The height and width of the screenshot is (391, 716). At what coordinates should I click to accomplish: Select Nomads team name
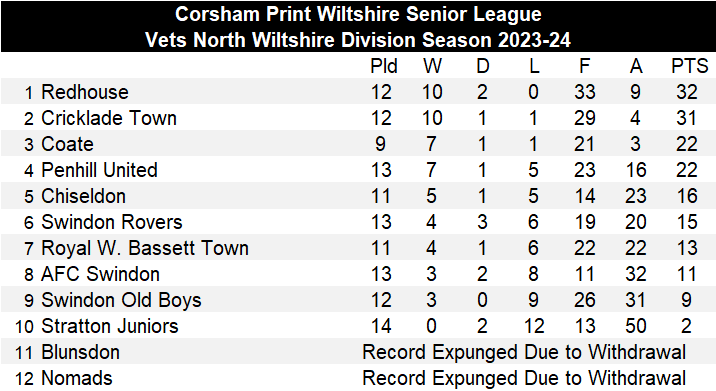click(77, 379)
